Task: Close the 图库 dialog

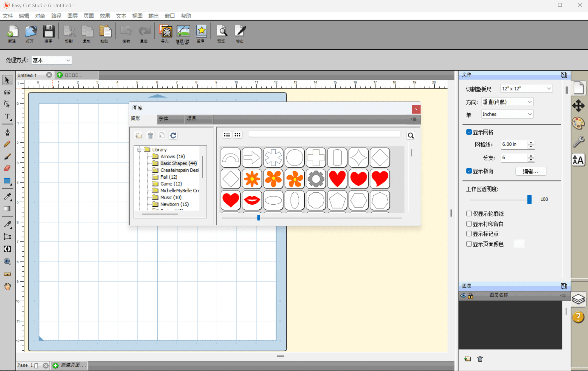Action: tap(416, 109)
